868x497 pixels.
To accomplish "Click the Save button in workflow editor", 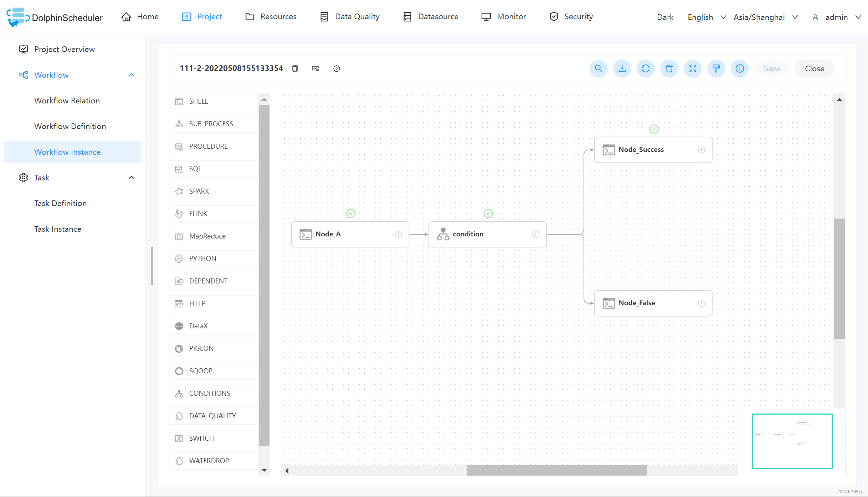I will coord(772,68).
